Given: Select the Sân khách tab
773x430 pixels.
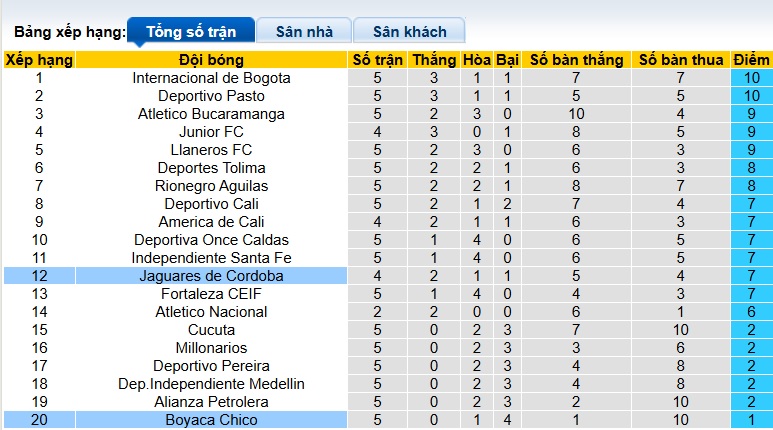Looking at the screenshot, I should pyautogui.click(x=411, y=31).
